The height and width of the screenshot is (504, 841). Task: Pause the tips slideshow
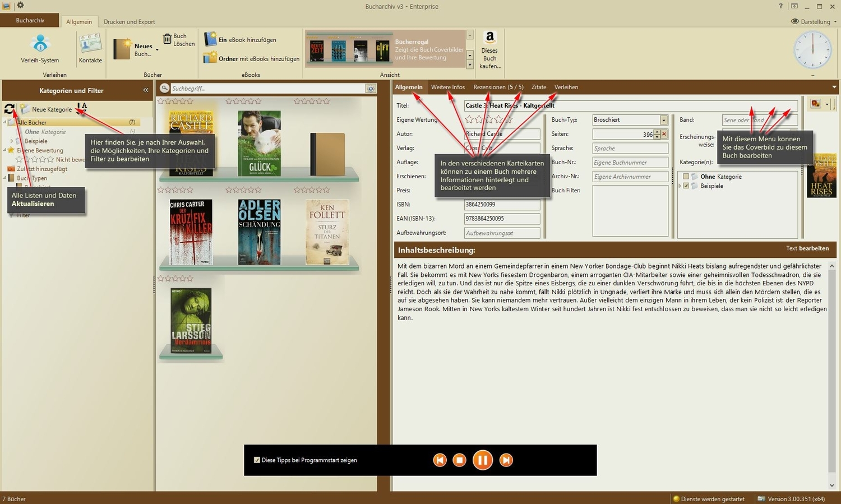[482, 460]
